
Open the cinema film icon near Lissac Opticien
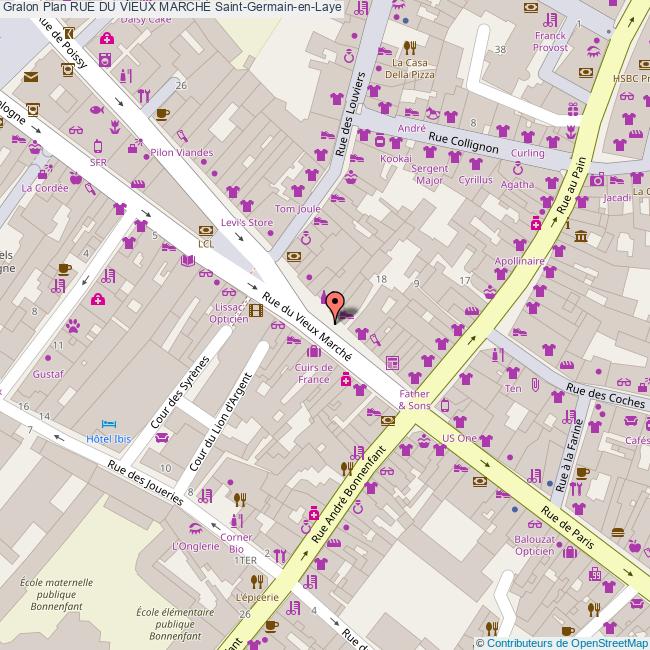tap(256, 310)
